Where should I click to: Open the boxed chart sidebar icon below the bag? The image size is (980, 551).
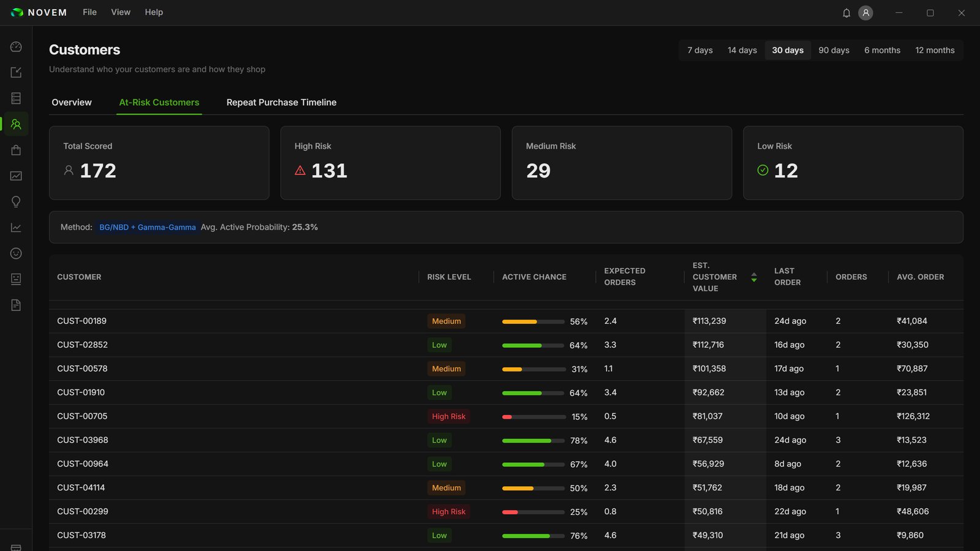click(16, 176)
